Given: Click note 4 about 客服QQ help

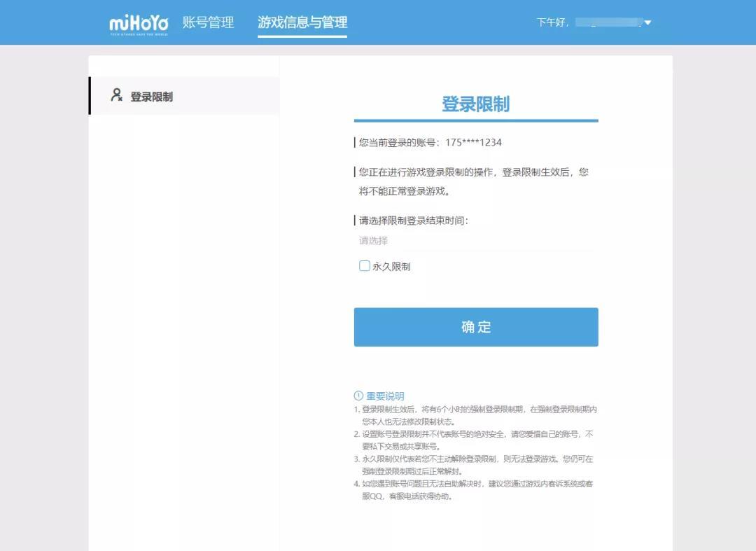Looking at the screenshot, I should [473, 490].
